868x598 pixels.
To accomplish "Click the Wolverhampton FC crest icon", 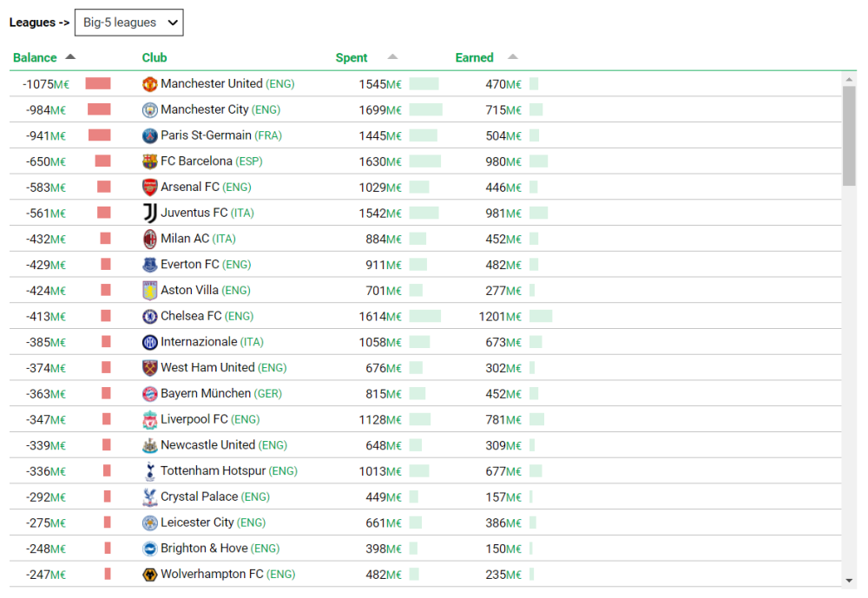I will pos(149,575).
